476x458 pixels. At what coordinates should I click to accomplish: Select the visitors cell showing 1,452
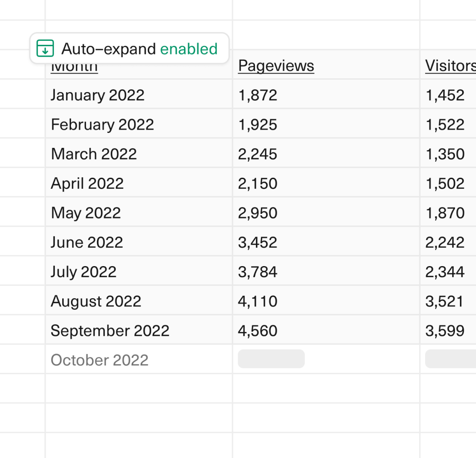[445, 95]
